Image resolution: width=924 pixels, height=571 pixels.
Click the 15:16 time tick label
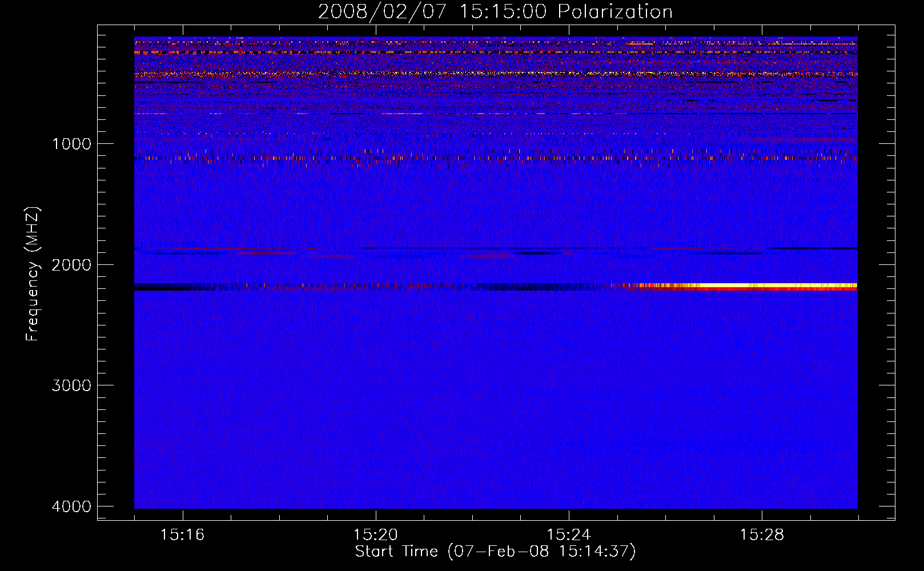(x=182, y=535)
